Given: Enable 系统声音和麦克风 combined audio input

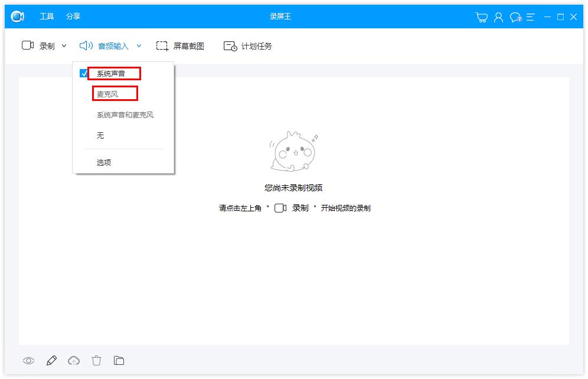Looking at the screenshot, I should pos(125,115).
